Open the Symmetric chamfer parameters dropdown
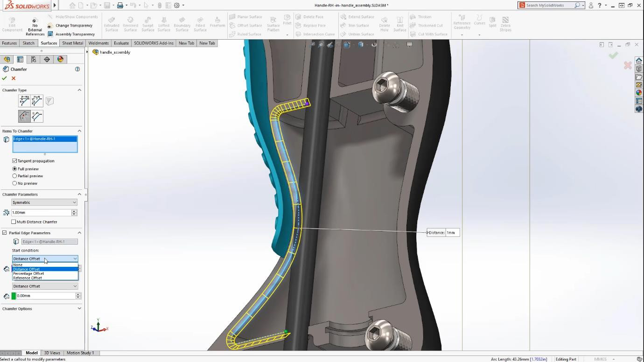 point(44,202)
